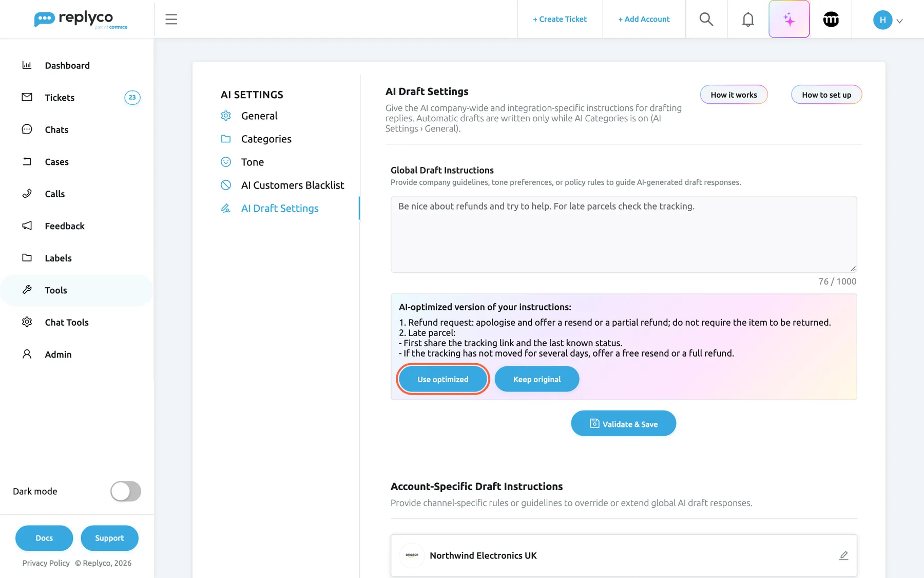Viewport: 924px width, 578px height.
Task: Click the Amazon logo on Northwind account
Action: point(412,555)
